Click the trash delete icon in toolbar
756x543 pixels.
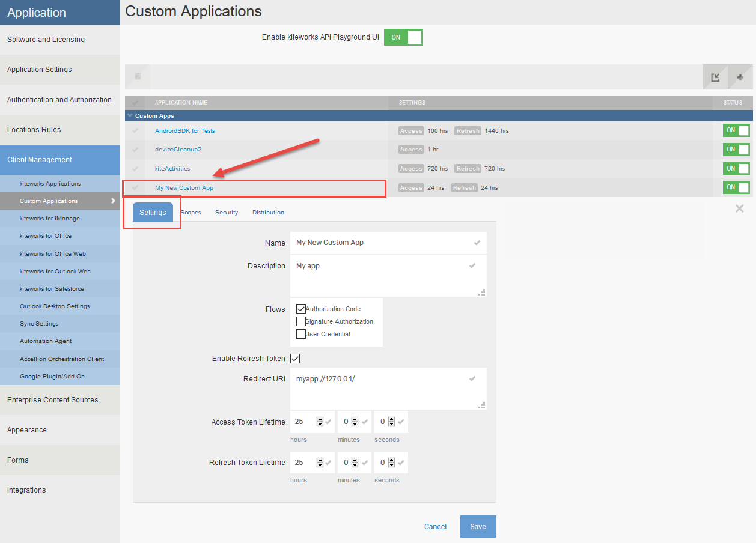click(x=138, y=76)
